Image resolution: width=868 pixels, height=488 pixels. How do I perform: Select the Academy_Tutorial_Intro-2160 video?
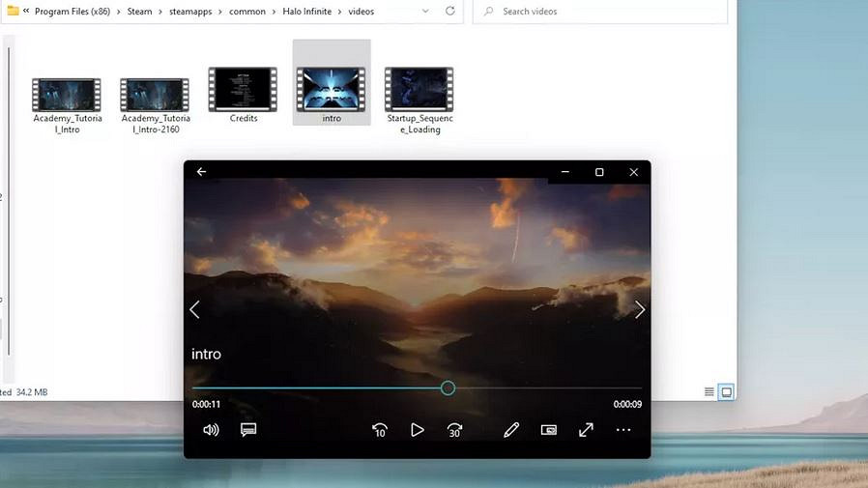[156, 100]
